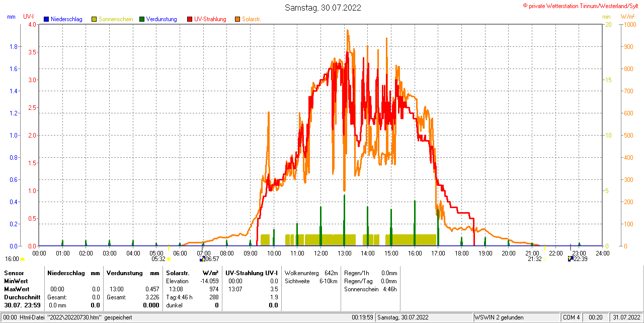Click the orange Solarstr. legend swatch
Viewport: 644px width, 323px height.
click(237, 19)
